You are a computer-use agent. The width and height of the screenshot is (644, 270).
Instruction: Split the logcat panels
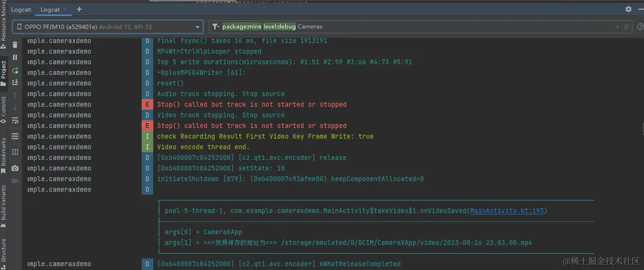(x=15, y=152)
